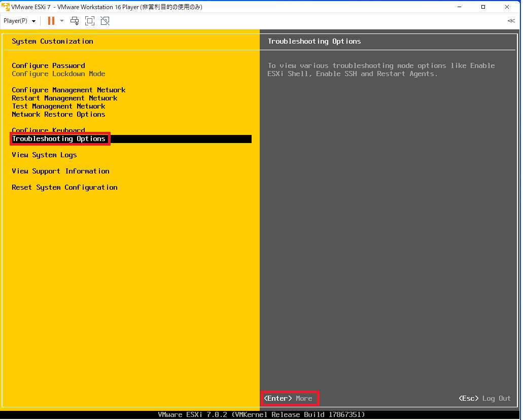Select Troubleshooting Options menu entry
Screen dimensions: 523x420
(x=59, y=138)
